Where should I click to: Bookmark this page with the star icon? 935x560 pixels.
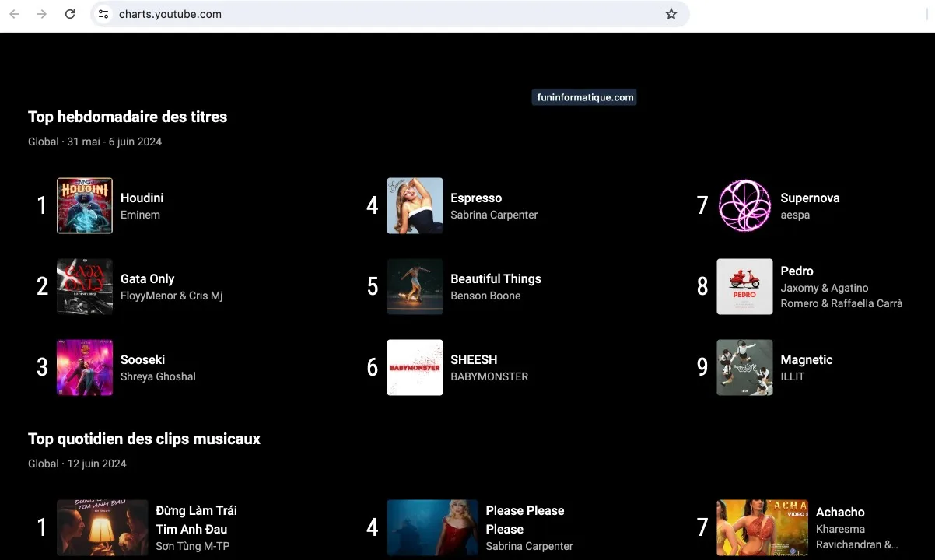point(671,14)
